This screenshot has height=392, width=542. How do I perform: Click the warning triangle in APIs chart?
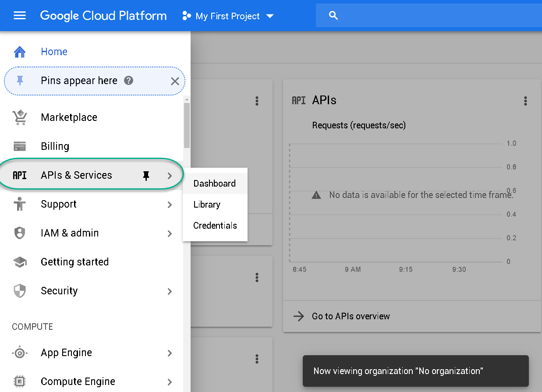316,195
